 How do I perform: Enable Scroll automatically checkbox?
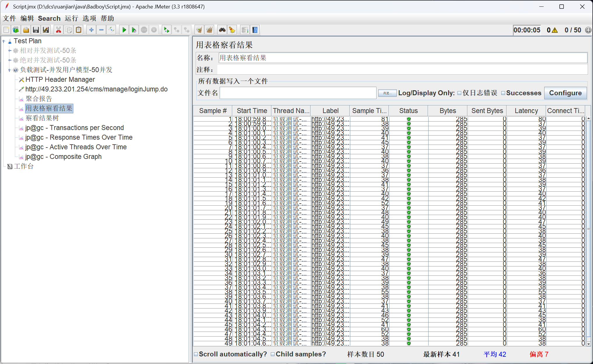tap(196, 354)
